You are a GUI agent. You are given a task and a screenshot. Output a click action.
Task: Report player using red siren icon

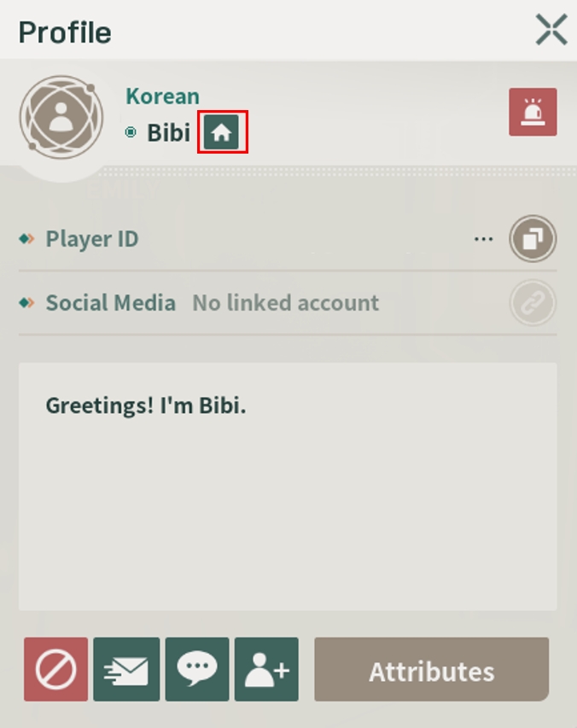click(x=533, y=112)
